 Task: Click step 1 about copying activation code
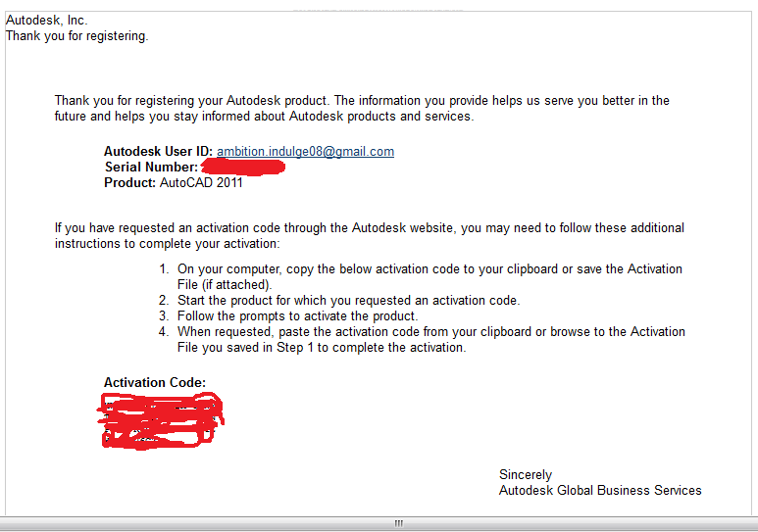tap(421, 277)
